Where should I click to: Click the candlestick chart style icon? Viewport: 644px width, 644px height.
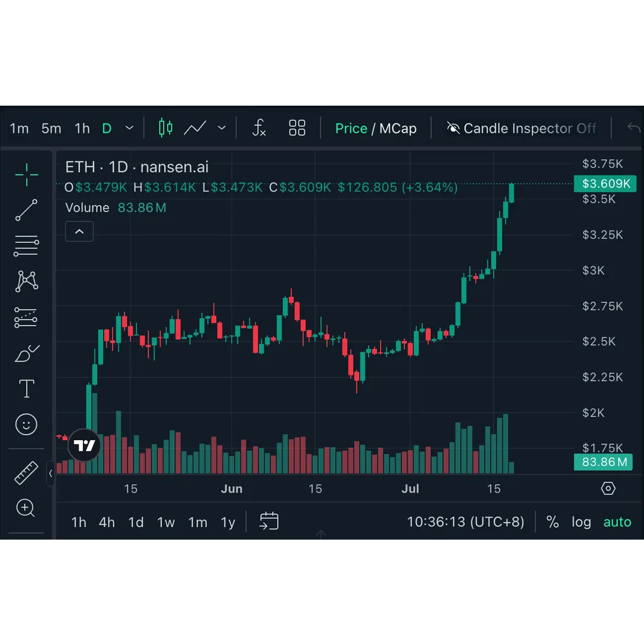click(x=165, y=128)
